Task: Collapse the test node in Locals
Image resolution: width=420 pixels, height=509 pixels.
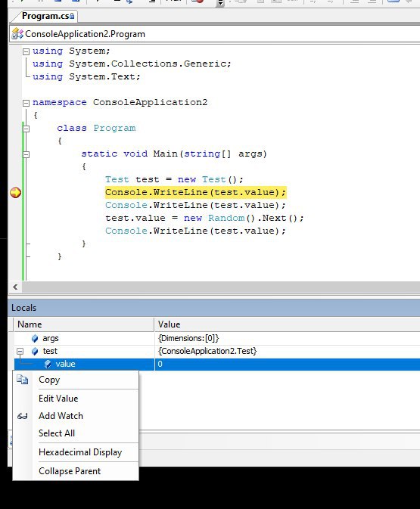Action: tap(20, 351)
